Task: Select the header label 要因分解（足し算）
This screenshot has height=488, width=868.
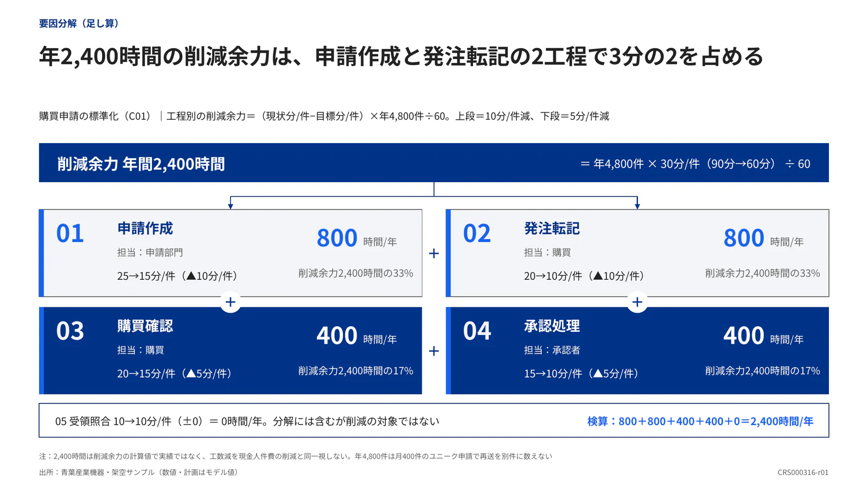Action: tap(79, 23)
